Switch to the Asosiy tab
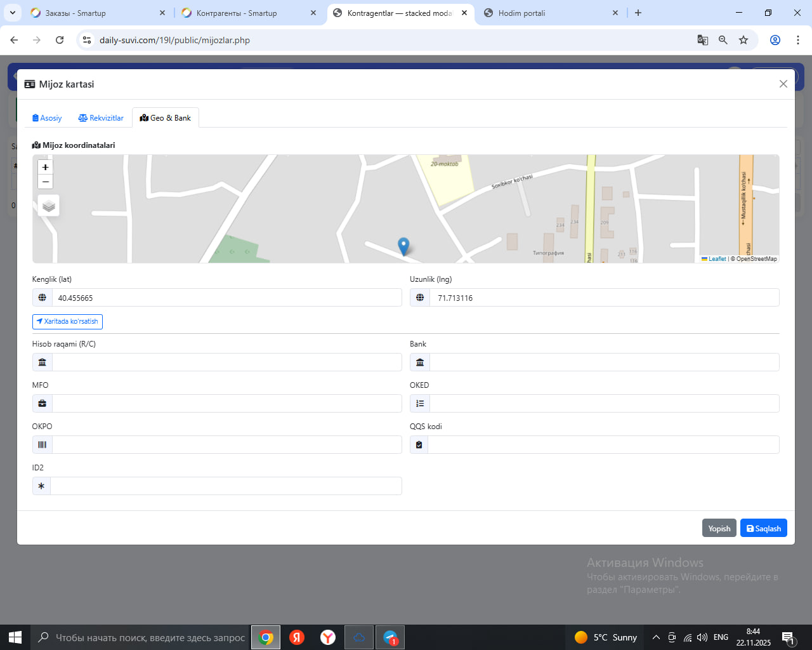 point(47,118)
